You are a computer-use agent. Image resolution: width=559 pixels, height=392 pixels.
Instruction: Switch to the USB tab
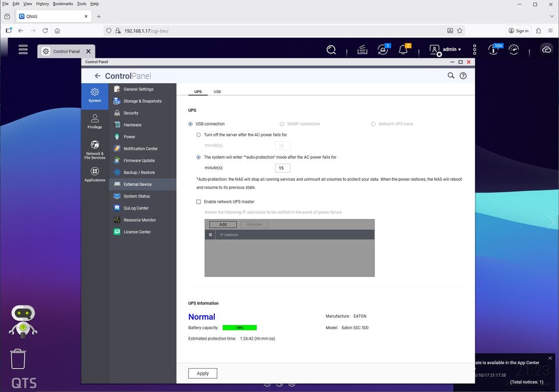point(217,92)
